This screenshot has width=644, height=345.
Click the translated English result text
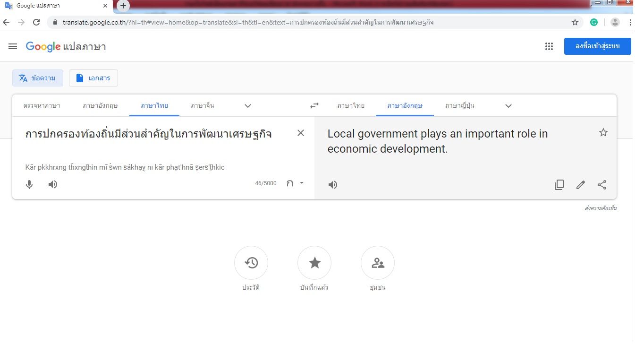click(438, 141)
